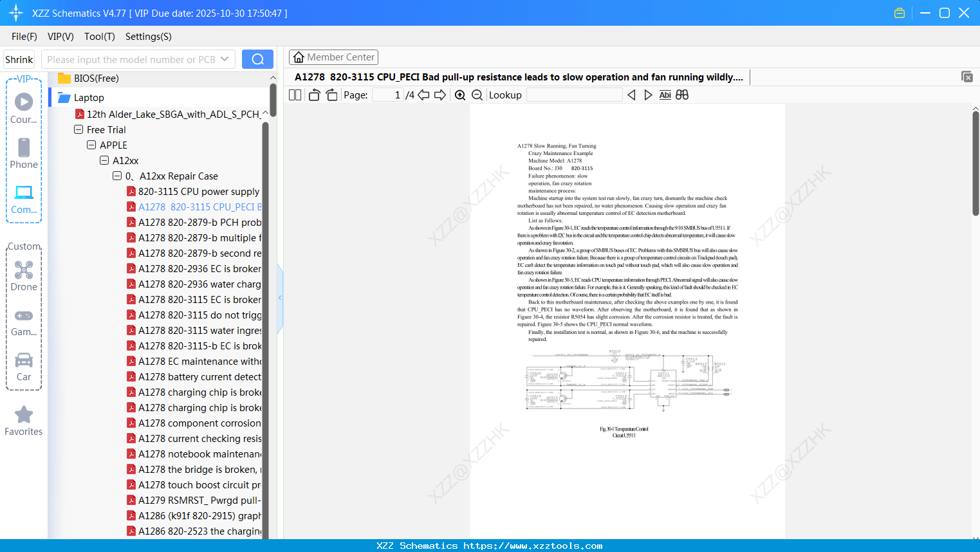Toggle two-page view layout icon

tap(295, 95)
